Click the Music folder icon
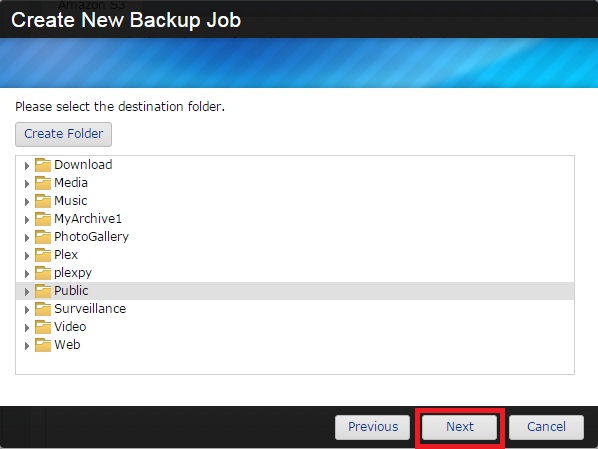 (43, 201)
